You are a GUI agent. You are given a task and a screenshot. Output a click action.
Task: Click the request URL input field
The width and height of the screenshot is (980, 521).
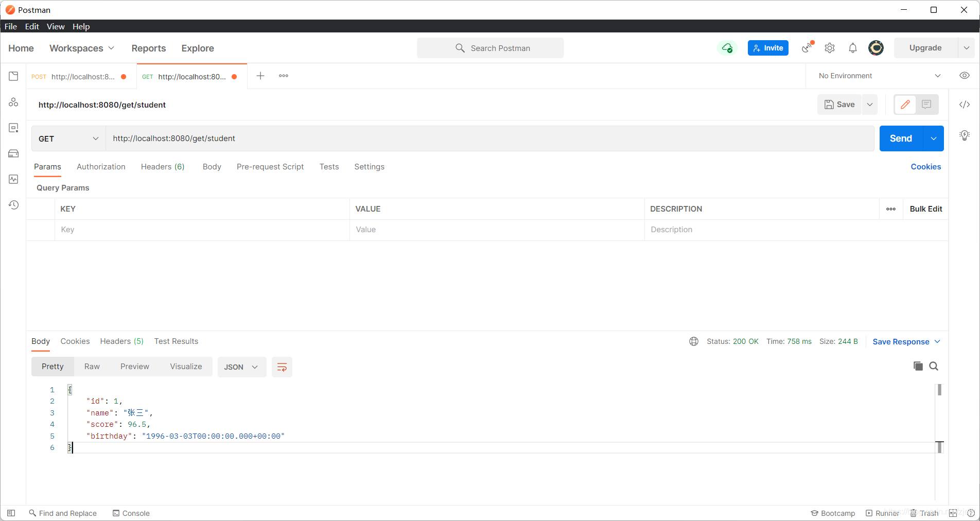[x=490, y=138]
